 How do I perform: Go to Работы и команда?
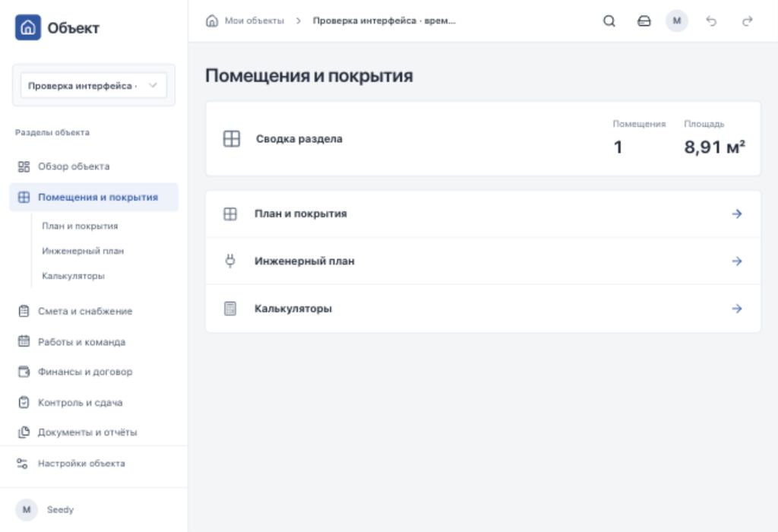93,341
